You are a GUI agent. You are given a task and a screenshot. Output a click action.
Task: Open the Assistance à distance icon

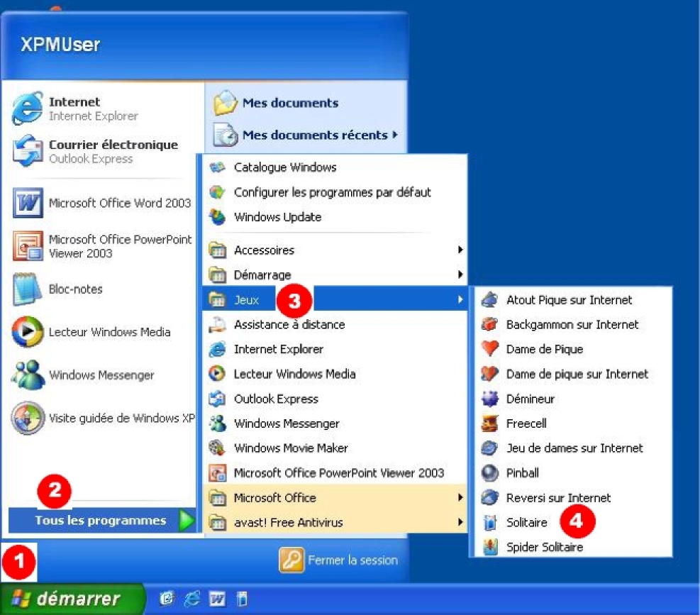218,325
